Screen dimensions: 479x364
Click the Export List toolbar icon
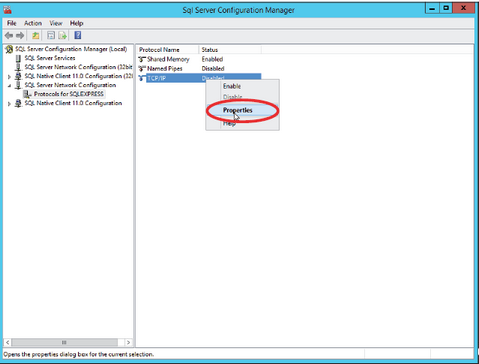(63, 35)
